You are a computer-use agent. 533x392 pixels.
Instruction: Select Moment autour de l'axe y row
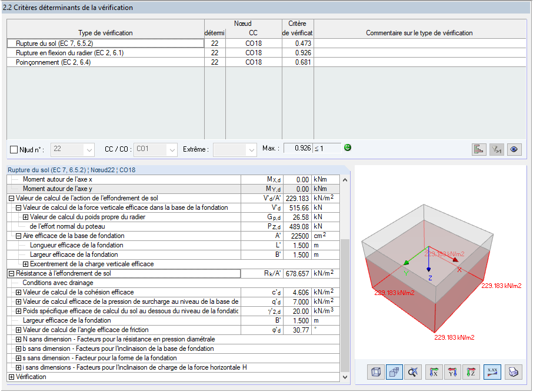173,189
